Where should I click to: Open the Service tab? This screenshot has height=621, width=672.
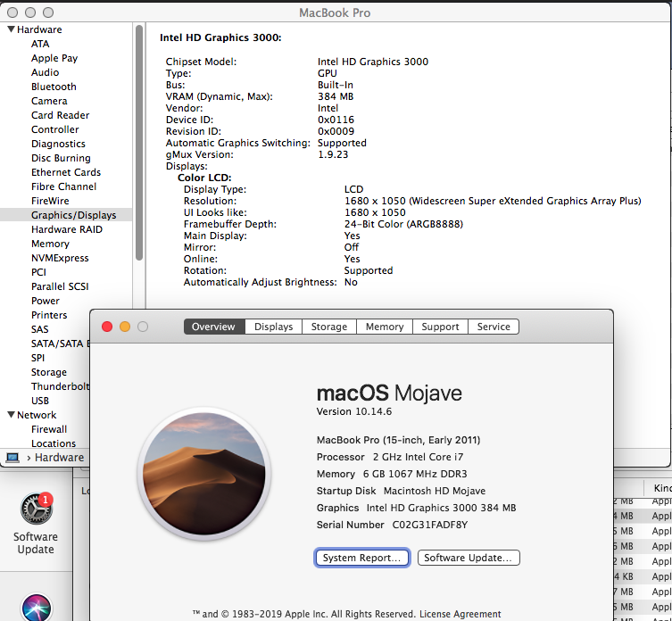click(494, 327)
